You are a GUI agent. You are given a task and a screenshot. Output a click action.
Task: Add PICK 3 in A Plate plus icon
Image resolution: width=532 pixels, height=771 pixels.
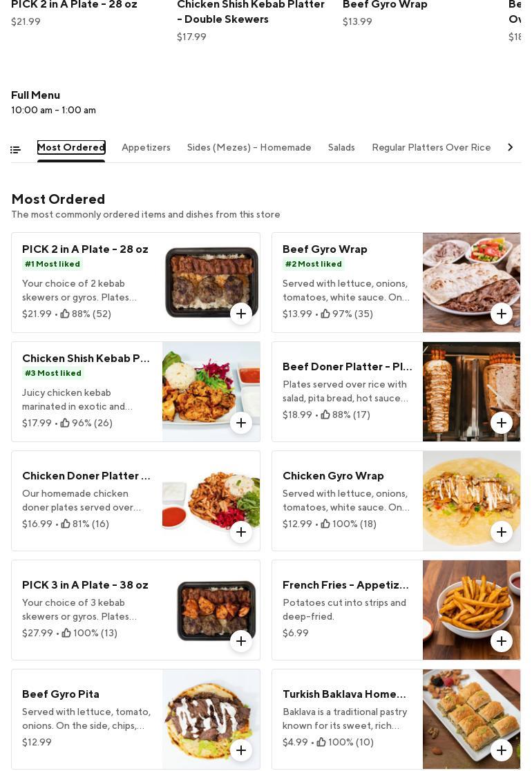coord(241,641)
